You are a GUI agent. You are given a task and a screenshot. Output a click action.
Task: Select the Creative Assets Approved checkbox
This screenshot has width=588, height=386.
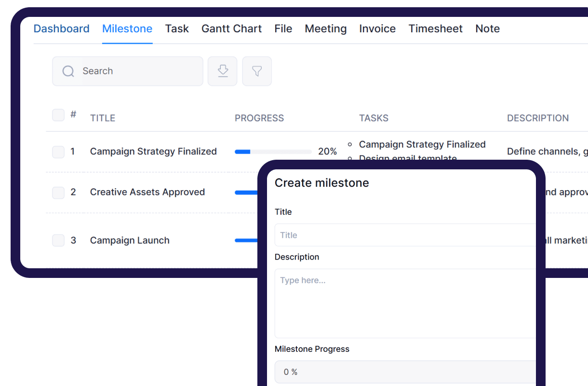pyautogui.click(x=58, y=193)
